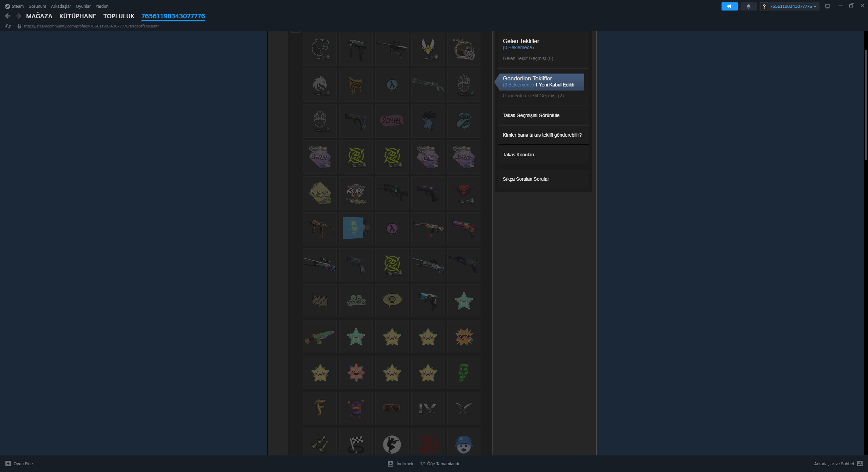Click the announcements megaphone icon
Screen dimensions: 868x472
tap(729, 6)
